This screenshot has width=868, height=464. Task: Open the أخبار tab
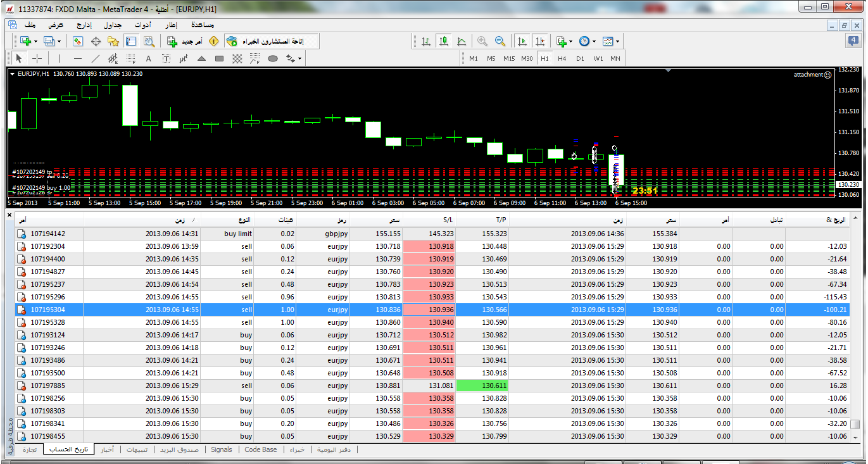point(108,449)
